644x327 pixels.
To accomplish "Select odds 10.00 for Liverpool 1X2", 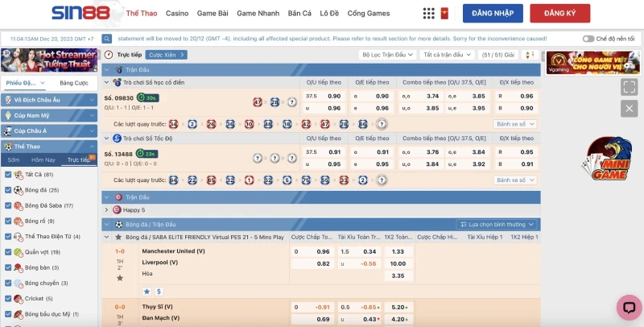I will tap(398, 263).
